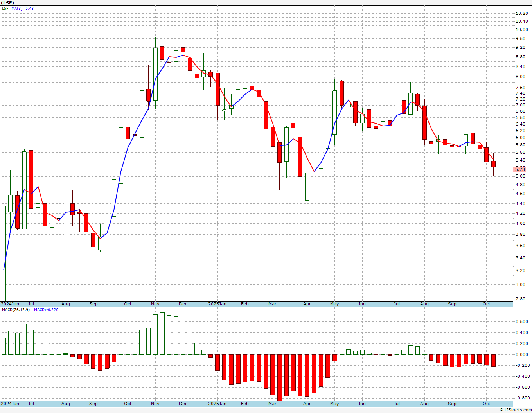Select the LSF legend label
532x413 pixels.
tap(5, 8)
